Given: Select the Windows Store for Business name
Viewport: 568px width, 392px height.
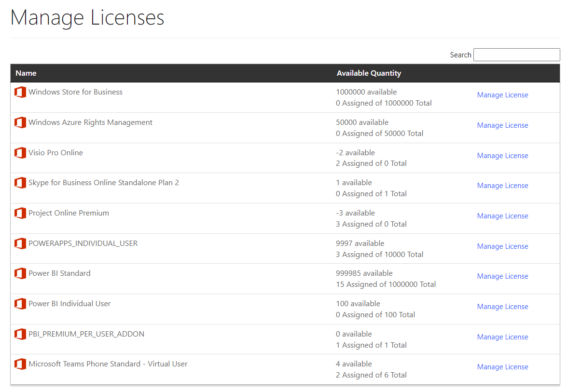Looking at the screenshot, I should (x=75, y=92).
